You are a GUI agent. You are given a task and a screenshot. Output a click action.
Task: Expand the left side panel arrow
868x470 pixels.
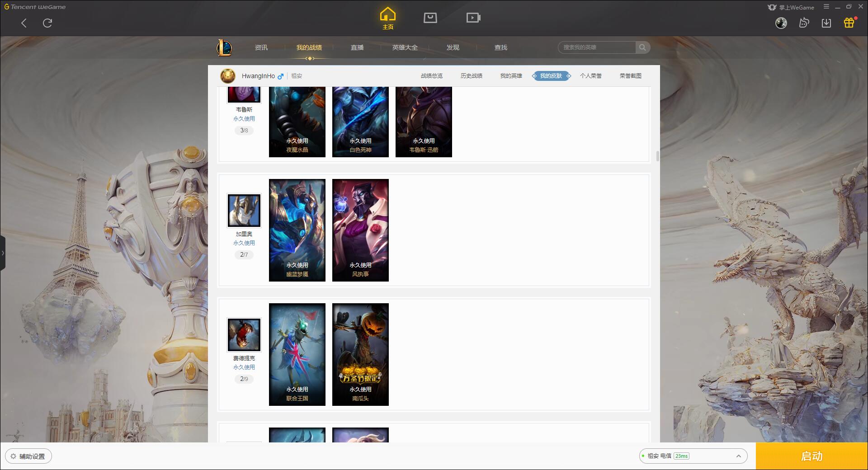coord(3,253)
